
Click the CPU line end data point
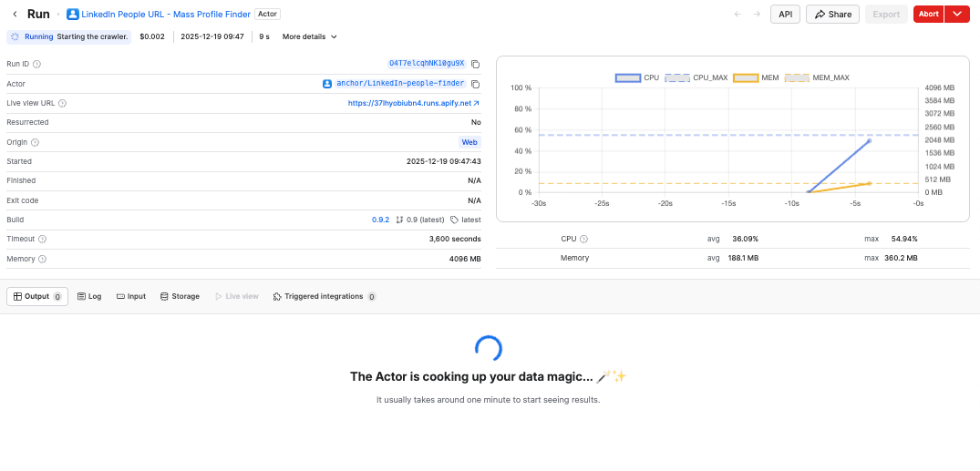pyautogui.click(x=869, y=140)
